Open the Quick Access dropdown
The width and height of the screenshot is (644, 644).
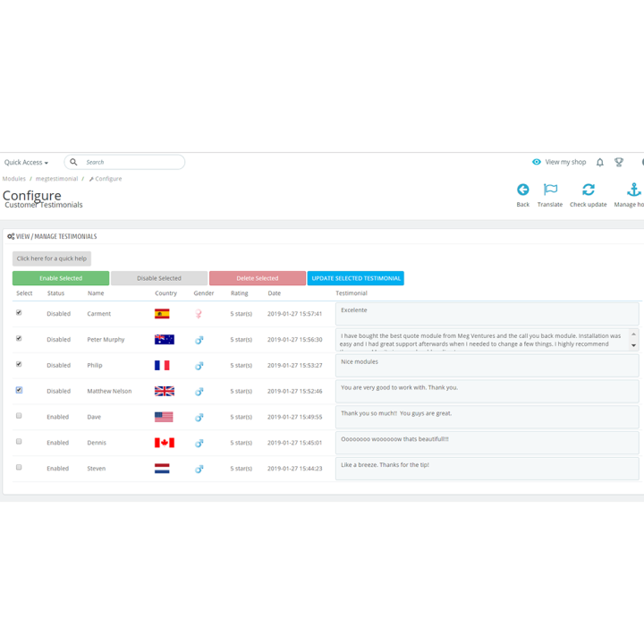click(x=26, y=162)
